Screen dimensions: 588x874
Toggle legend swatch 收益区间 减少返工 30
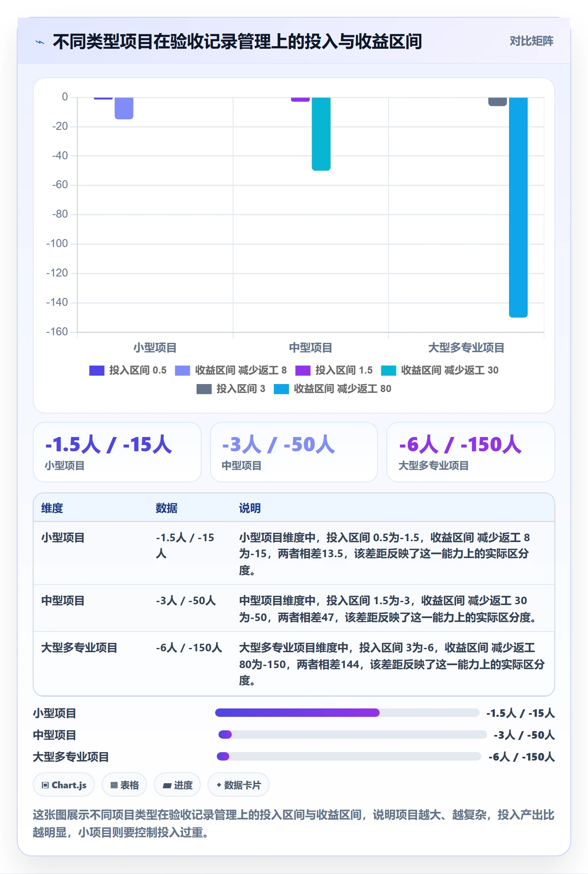pos(388,370)
